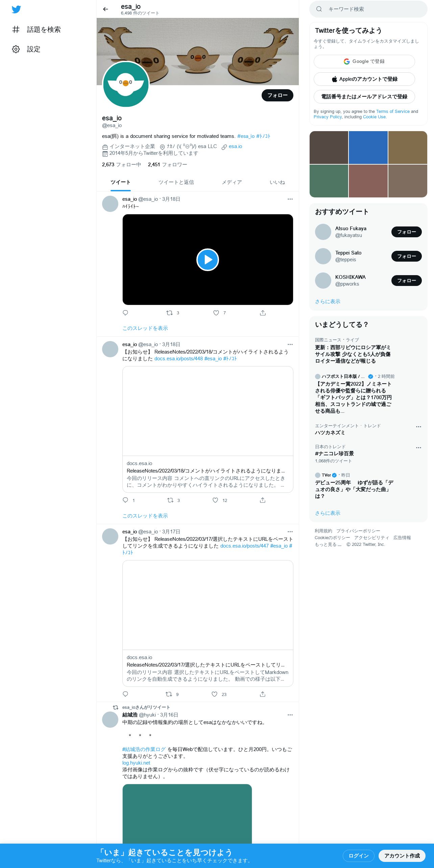Open Atsuo Fukaya's profile avatar

coord(323,232)
